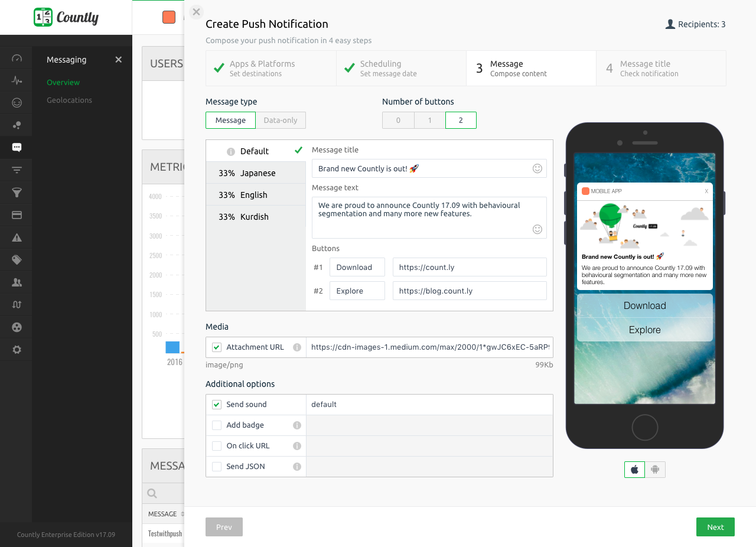The image size is (756, 547).
Task: Select the Kurdish locale tab
Action: pyautogui.click(x=256, y=217)
